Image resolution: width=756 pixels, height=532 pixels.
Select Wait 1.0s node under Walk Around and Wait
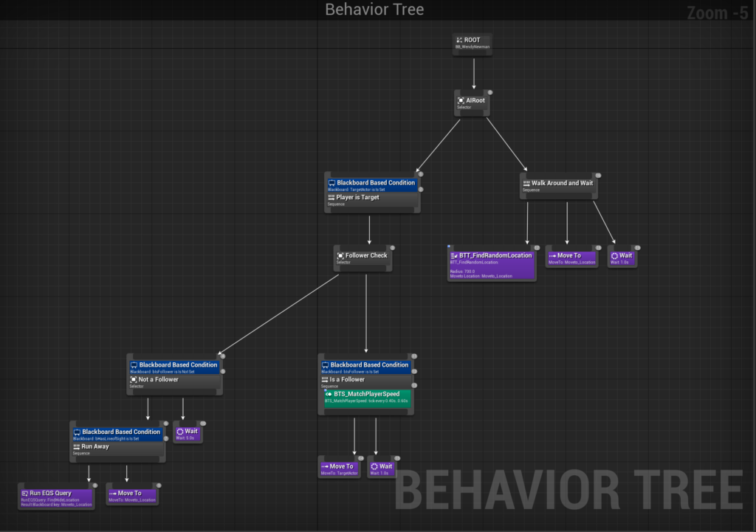coord(622,258)
